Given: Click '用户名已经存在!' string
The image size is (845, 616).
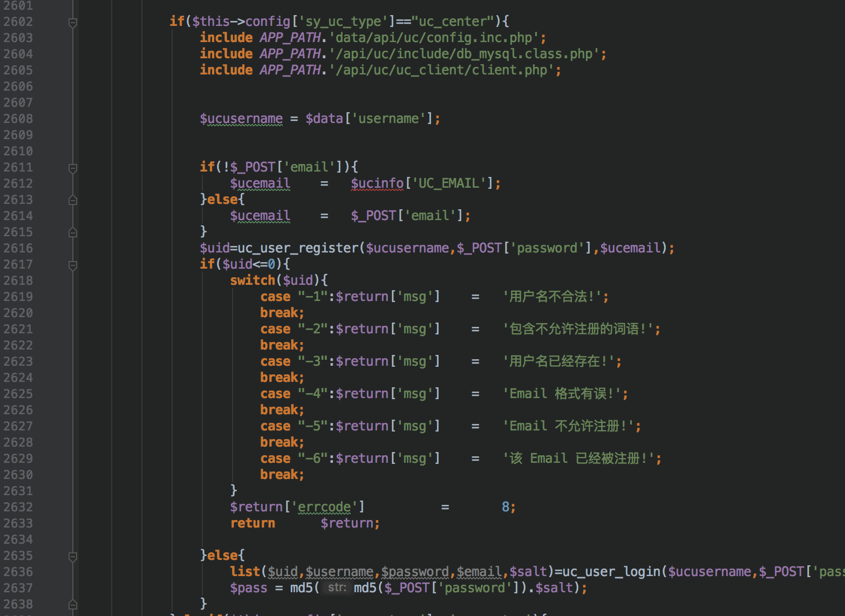Looking at the screenshot, I should coord(558,361).
